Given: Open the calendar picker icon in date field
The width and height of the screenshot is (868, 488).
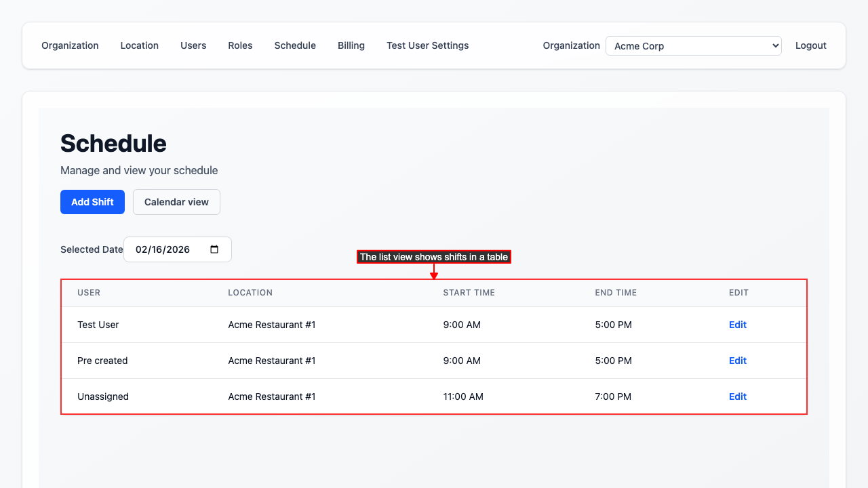Looking at the screenshot, I should pyautogui.click(x=214, y=249).
